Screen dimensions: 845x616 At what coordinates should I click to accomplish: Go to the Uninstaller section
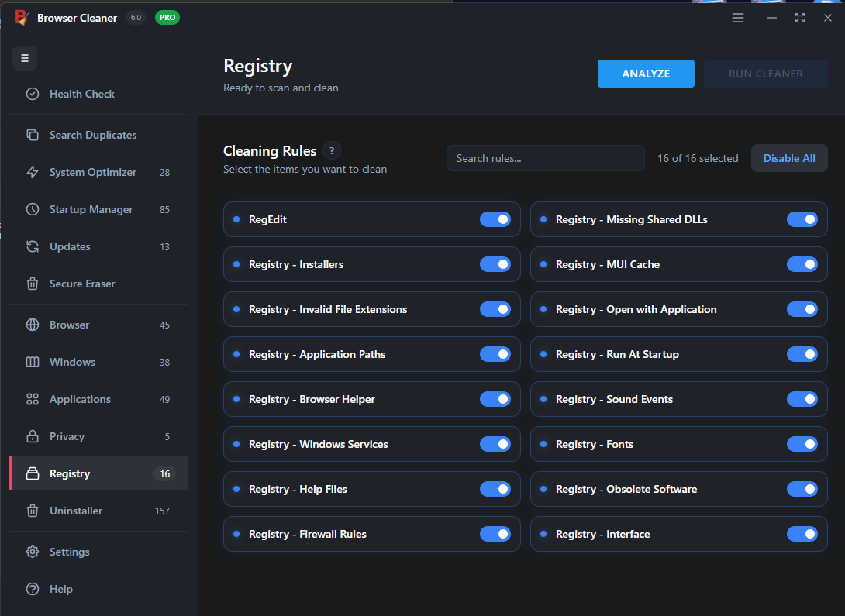pos(76,511)
